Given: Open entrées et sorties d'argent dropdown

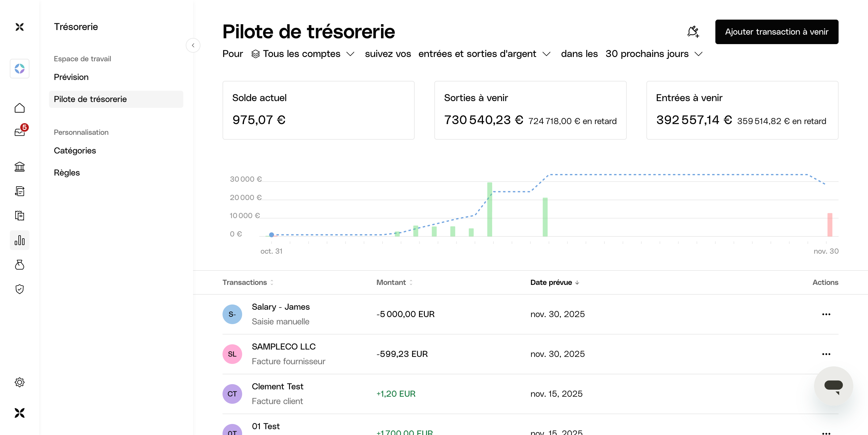Looking at the screenshot, I should click(x=484, y=54).
